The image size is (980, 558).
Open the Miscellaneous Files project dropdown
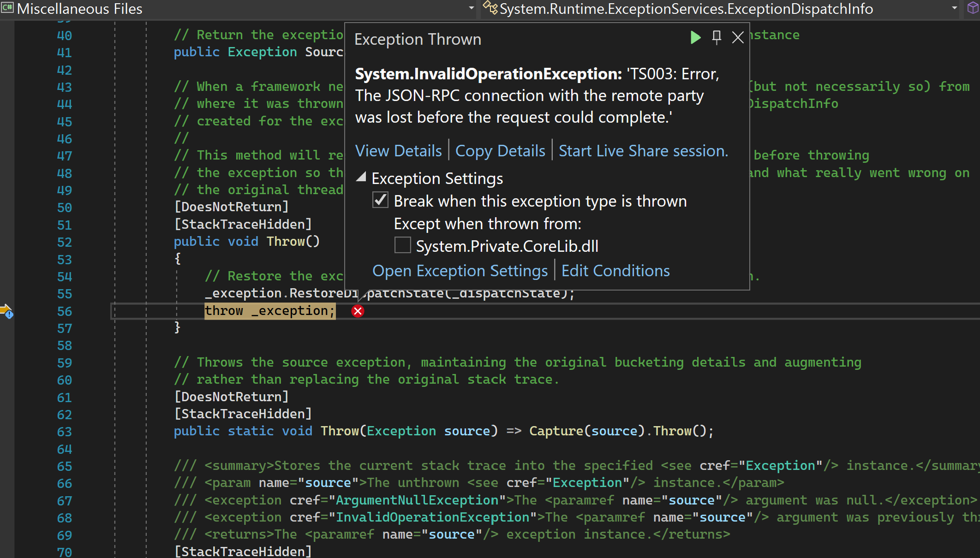tap(471, 8)
